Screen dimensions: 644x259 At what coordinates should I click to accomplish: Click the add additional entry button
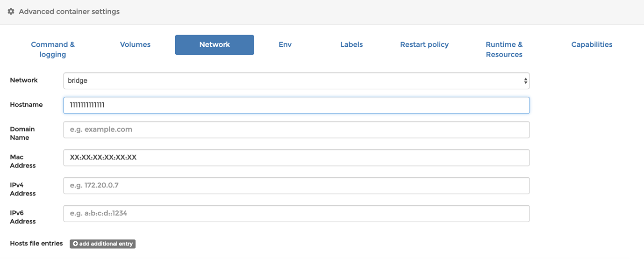[x=103, y=244]
